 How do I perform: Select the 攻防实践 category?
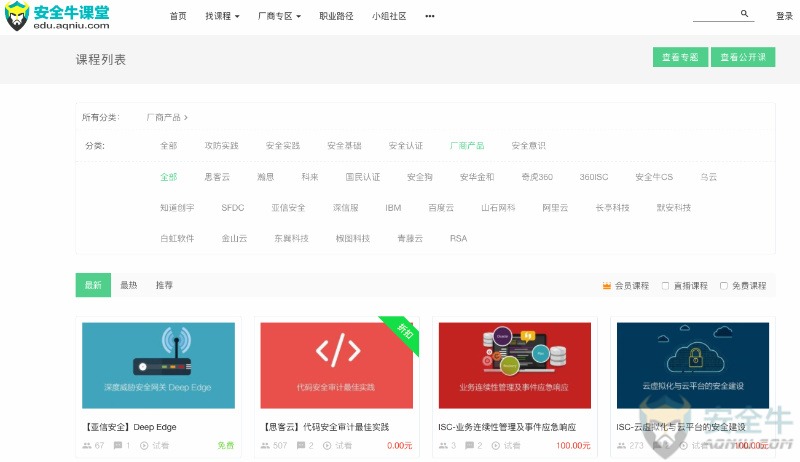(221, 146)
